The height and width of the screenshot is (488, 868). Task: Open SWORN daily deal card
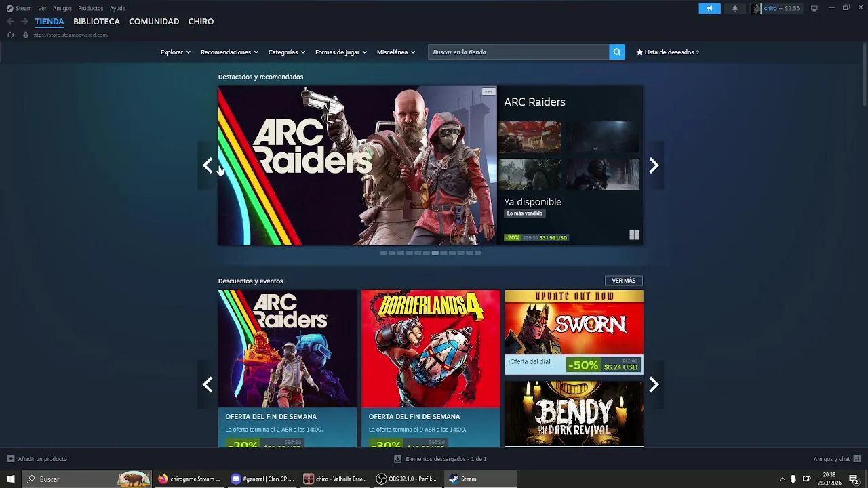click(x=574, y=332)
